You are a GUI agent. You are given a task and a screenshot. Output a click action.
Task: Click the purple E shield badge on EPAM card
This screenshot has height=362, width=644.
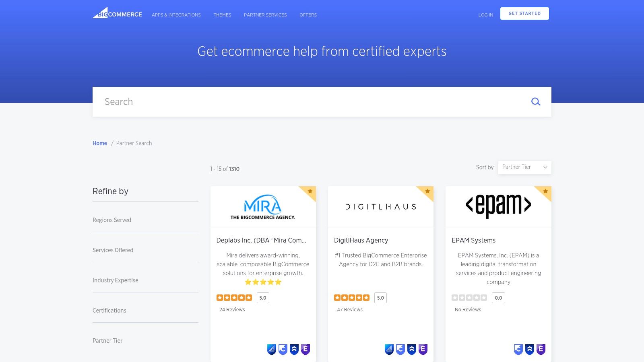(x=541, y=350)
